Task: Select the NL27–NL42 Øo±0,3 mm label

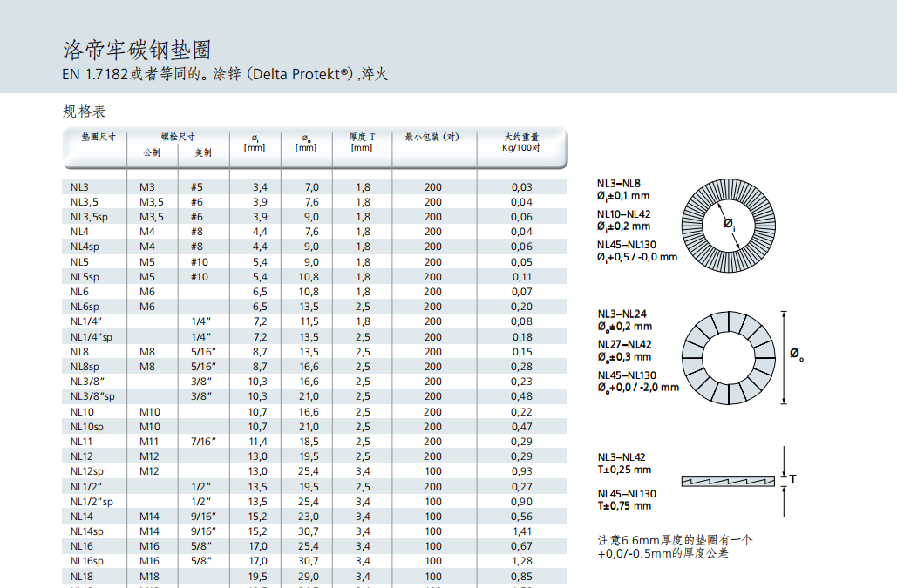Action: (x=625, y=351)
